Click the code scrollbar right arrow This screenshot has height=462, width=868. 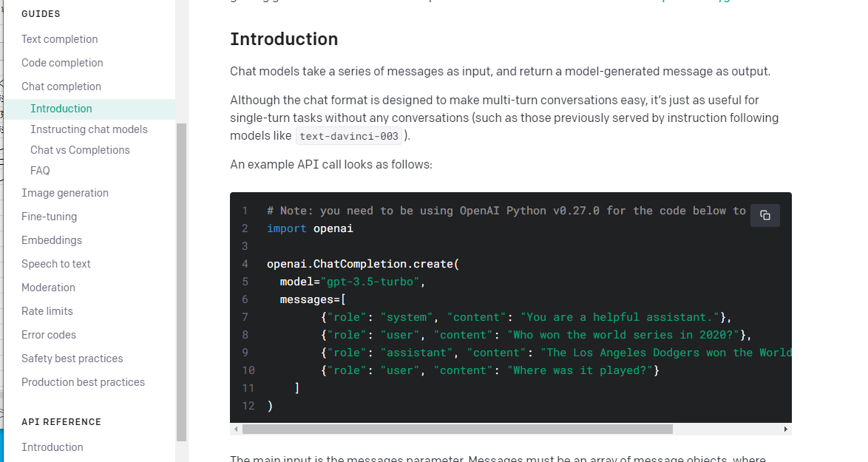[x=785, y=429]
